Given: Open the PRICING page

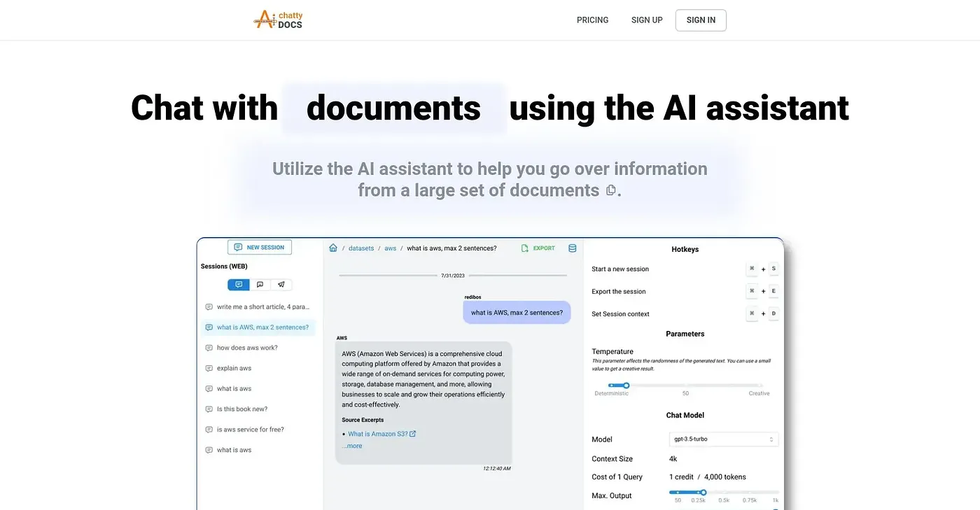Looking at the screenshot, I should [x=592, y=20].
